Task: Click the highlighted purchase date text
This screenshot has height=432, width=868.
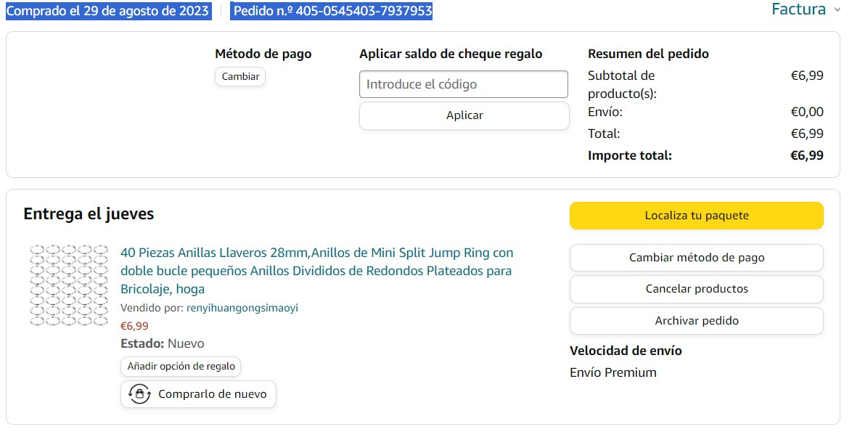Action: 109,11
